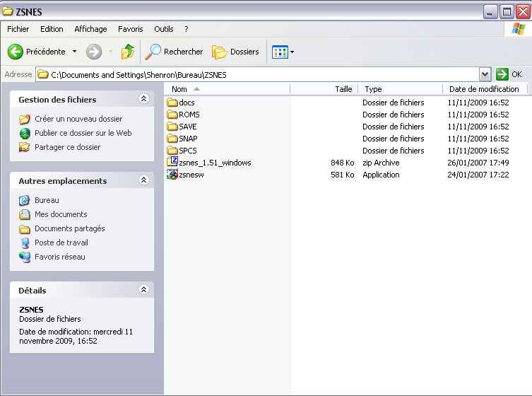
Task: Click Partager ce dossier link
Action: [68, 147]
